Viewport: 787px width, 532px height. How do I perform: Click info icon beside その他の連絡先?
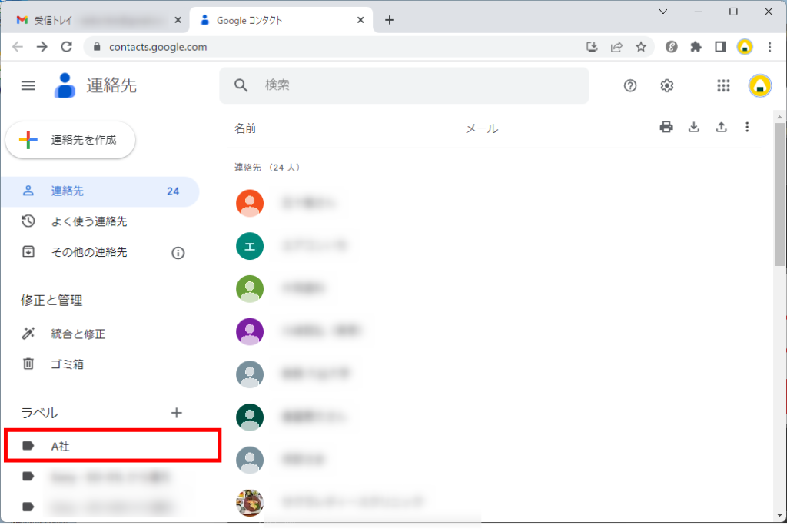[178, 253]
